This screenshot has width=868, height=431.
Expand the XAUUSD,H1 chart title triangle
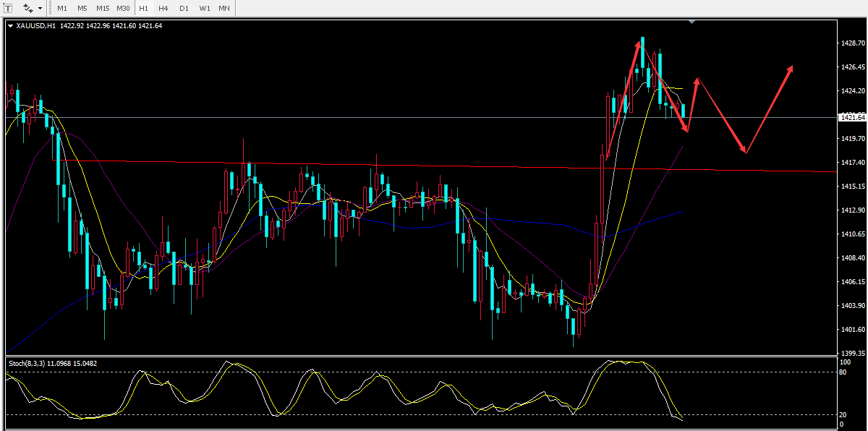point(10,26)
